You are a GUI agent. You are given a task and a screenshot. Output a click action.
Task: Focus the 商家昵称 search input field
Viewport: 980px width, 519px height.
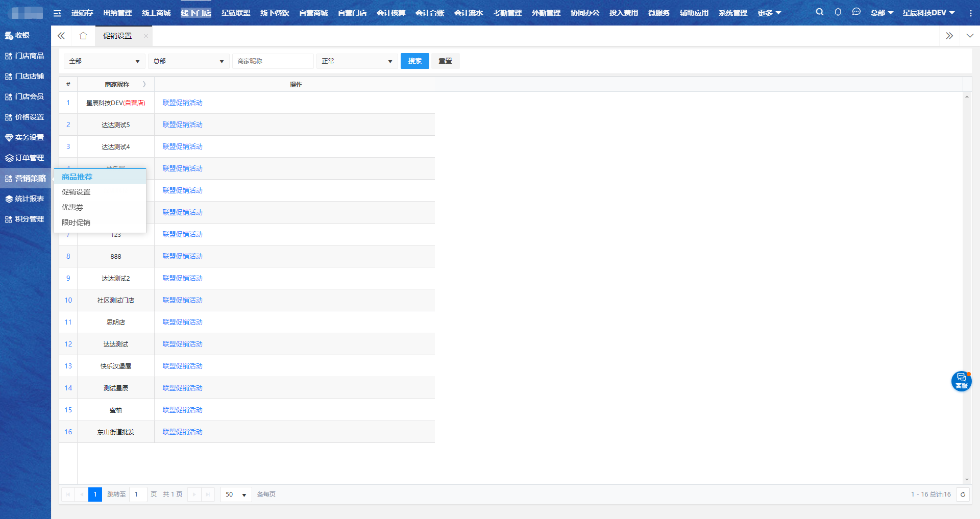273,61
